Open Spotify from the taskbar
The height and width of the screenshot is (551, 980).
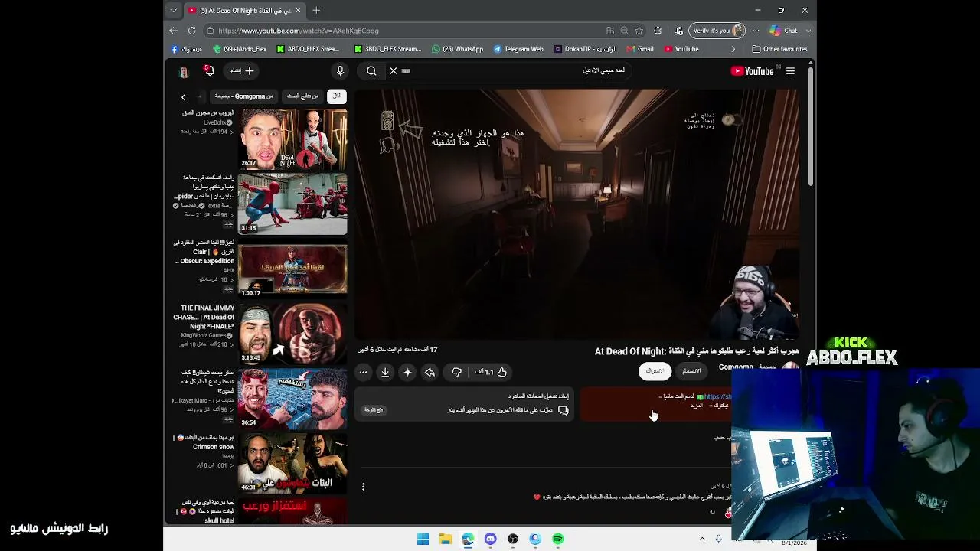click(x=558, y=539)
